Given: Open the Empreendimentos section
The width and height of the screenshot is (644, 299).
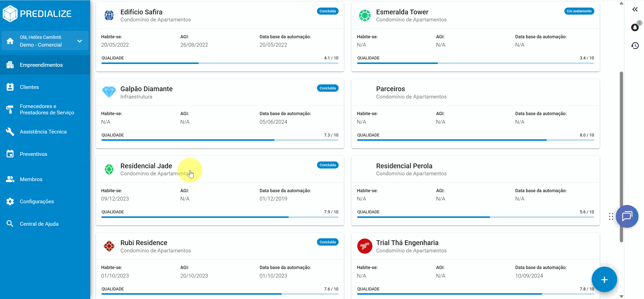Looking at the screenshot, I should [41, 65].
